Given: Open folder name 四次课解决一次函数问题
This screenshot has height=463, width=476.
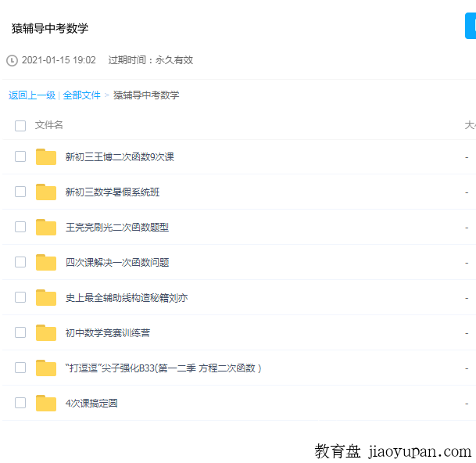Looking at the screenshot, I should pyautogui.click(x=117, y=263).
